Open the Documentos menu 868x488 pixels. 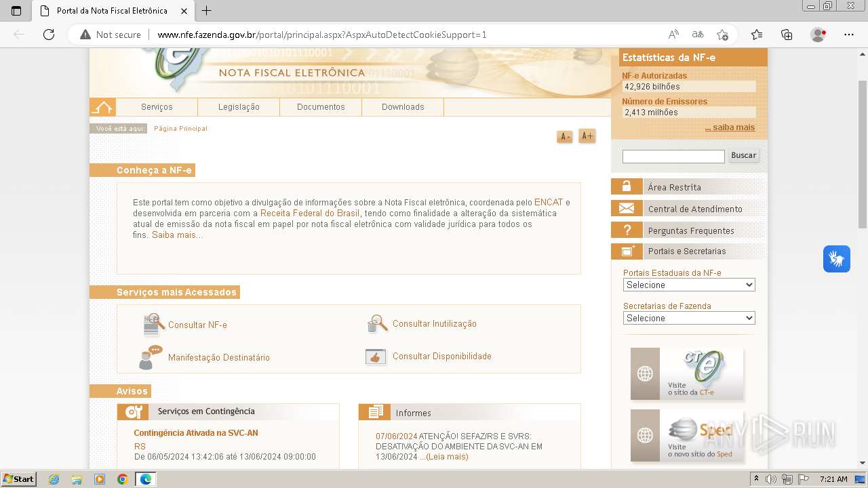pos(321,107)
